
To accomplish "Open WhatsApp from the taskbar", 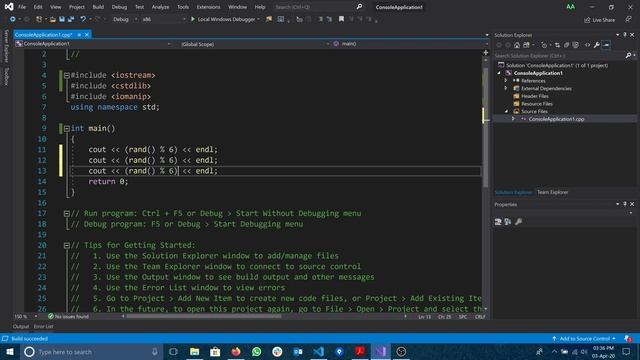I will 256,352.
